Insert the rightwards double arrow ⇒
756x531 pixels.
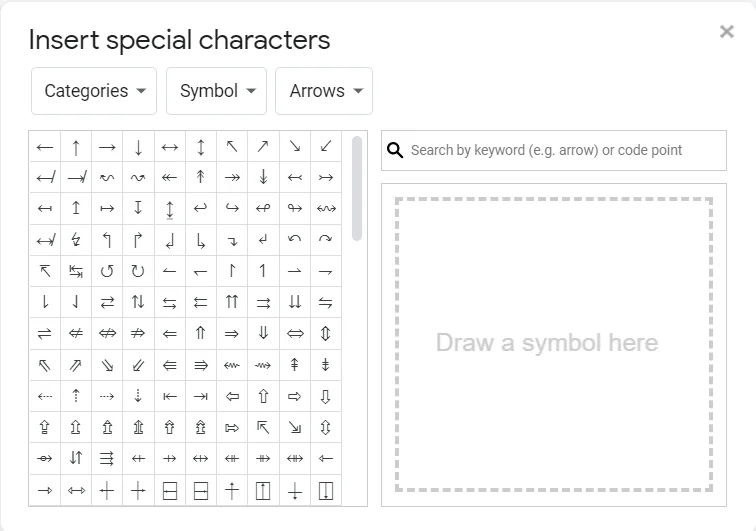232,334
